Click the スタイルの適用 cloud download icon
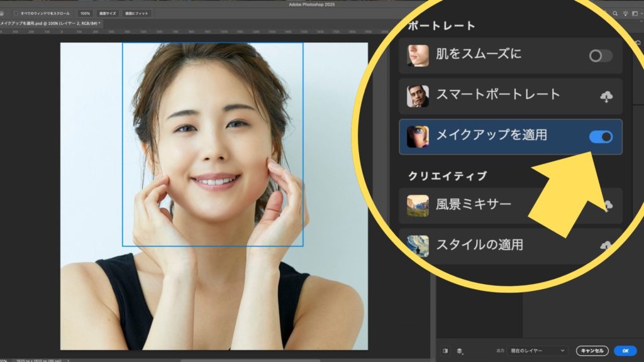This screenshot has height=362, width=644. point(606,246)
